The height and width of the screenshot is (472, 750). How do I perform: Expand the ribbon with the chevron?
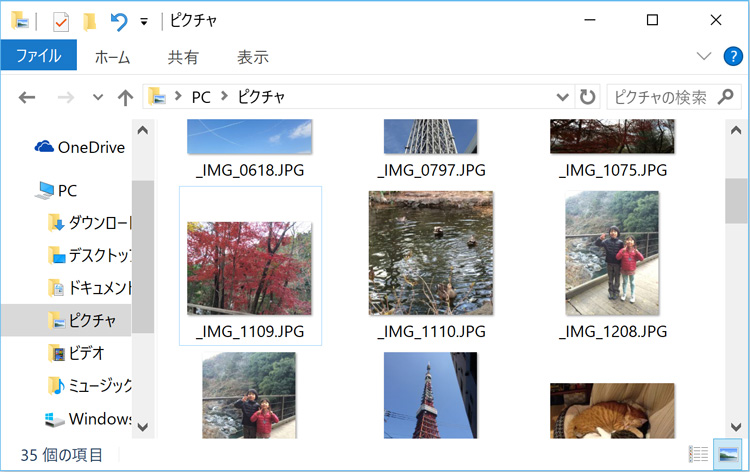(x=704, y=56)
